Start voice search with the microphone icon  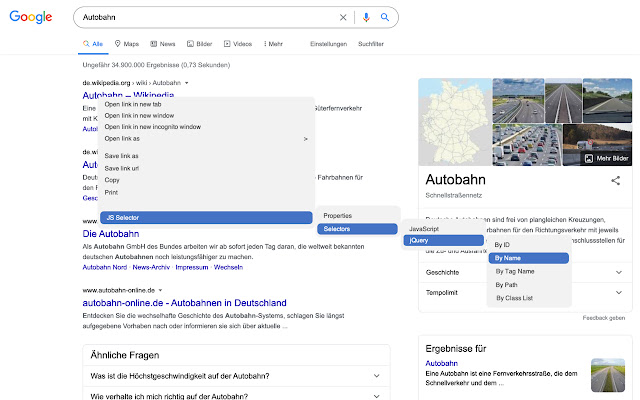[366, 17]
